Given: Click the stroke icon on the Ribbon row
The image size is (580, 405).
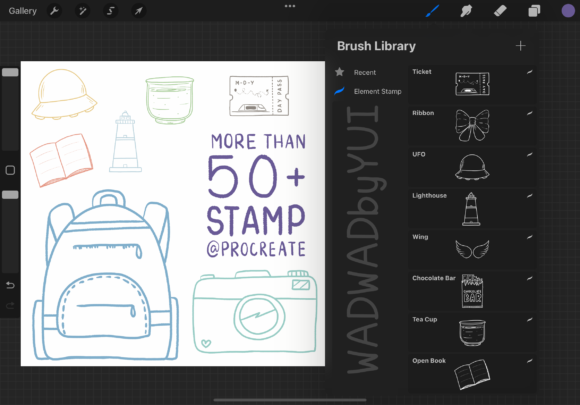Looking at the screenshot, I should click(x=529, y=113).
